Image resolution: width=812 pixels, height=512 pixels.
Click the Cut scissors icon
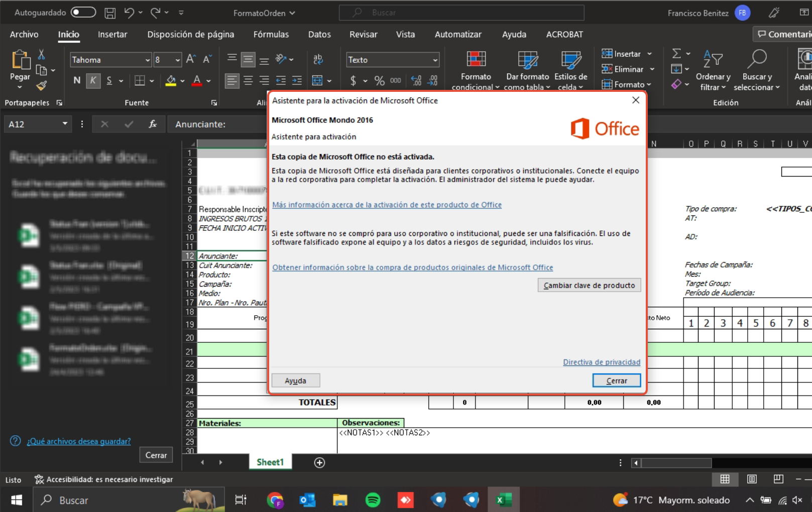(42, 54)
